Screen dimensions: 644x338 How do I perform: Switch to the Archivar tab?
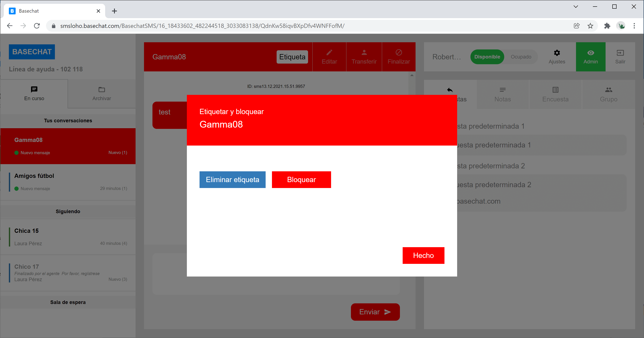(102, 94)
